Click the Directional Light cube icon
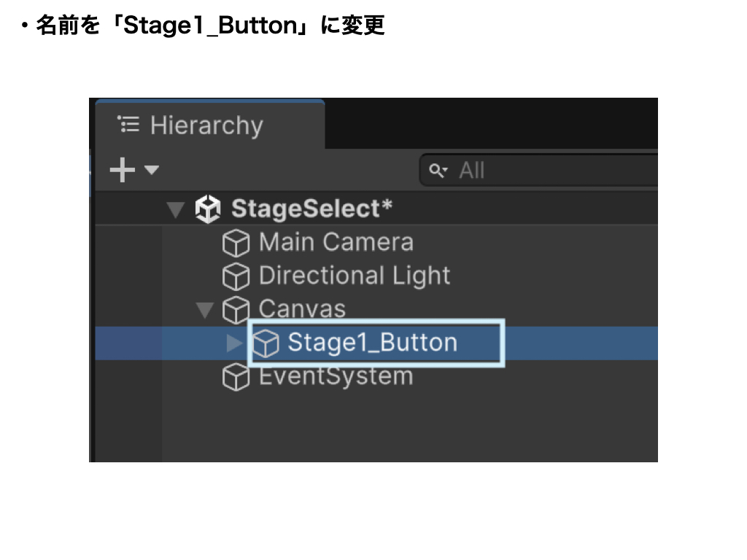Image resolution: width=747 pixels, height=560 pixels. pos(235,276)
